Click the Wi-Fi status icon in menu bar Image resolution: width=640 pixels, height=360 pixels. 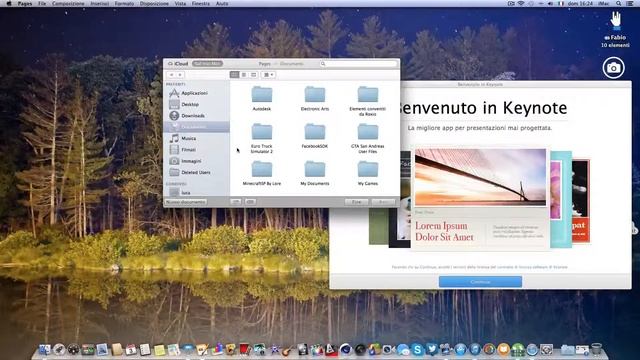click(x=521, y=3)
